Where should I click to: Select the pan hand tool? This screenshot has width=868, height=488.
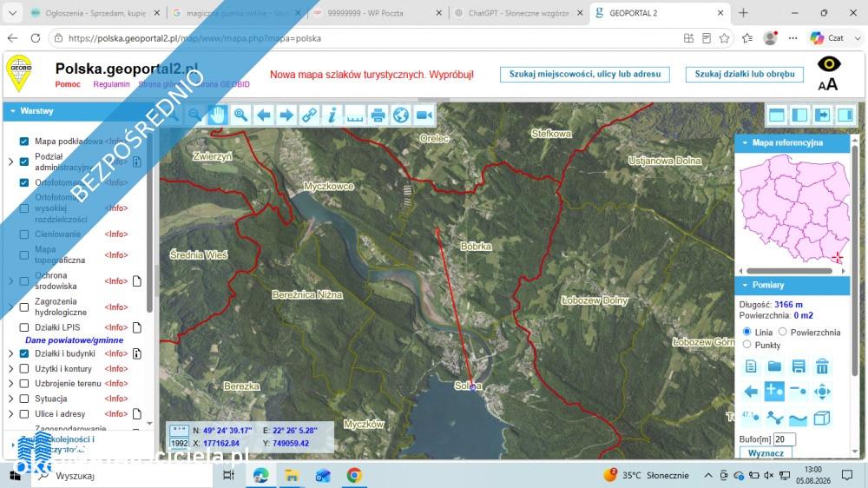tap(218, 115)
